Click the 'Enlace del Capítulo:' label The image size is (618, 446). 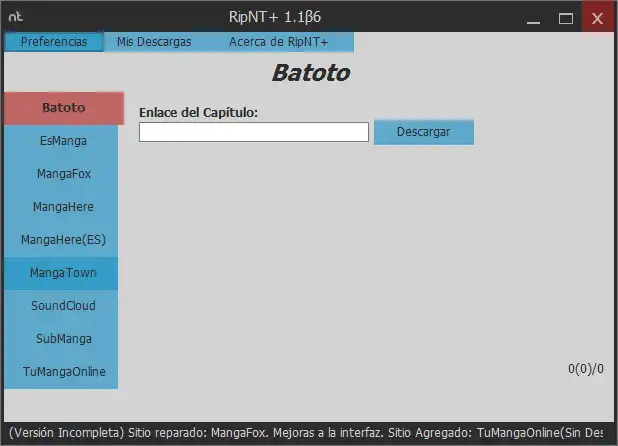pyautogui.click(x=198, y=113)
